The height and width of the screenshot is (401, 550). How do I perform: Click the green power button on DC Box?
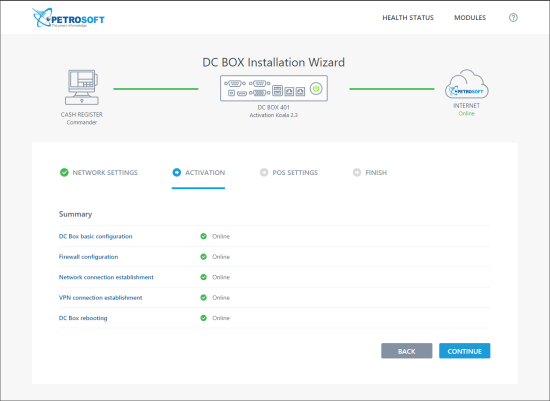pos(316,88)
